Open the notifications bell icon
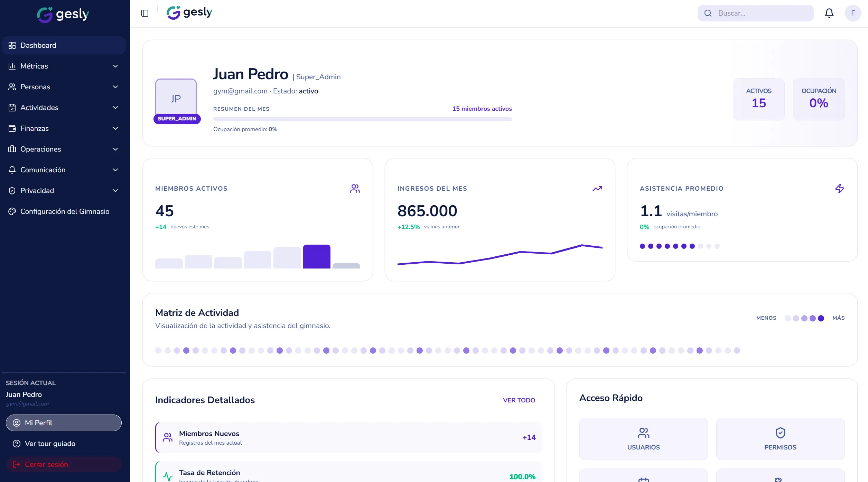This screenshot has width=868, height=482. point(829,13)
